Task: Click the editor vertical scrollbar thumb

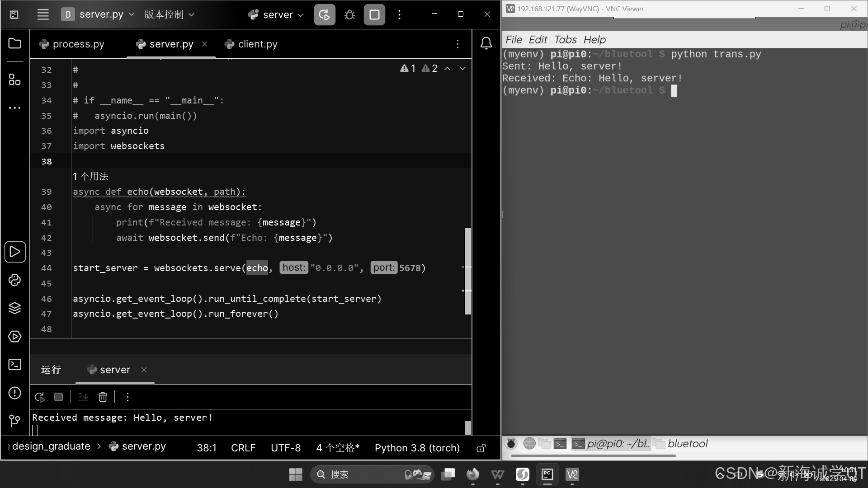Action: tap(468, 271)
